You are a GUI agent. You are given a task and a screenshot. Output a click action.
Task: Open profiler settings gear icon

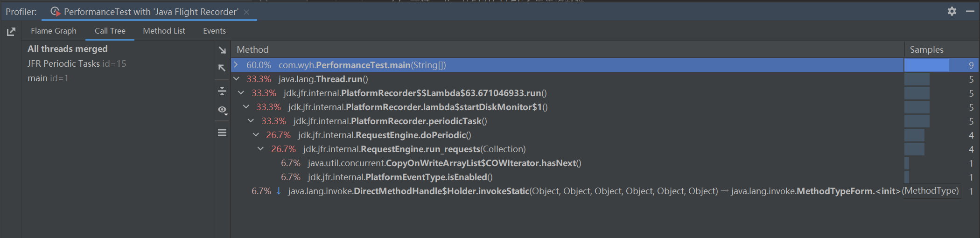tap(952, 11)
